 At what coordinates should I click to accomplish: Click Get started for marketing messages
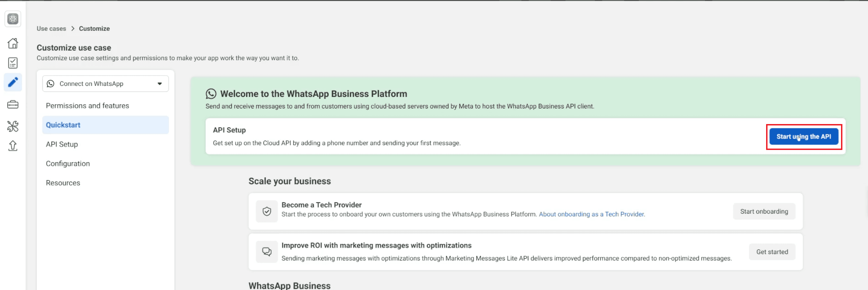(x=772, y=252)
